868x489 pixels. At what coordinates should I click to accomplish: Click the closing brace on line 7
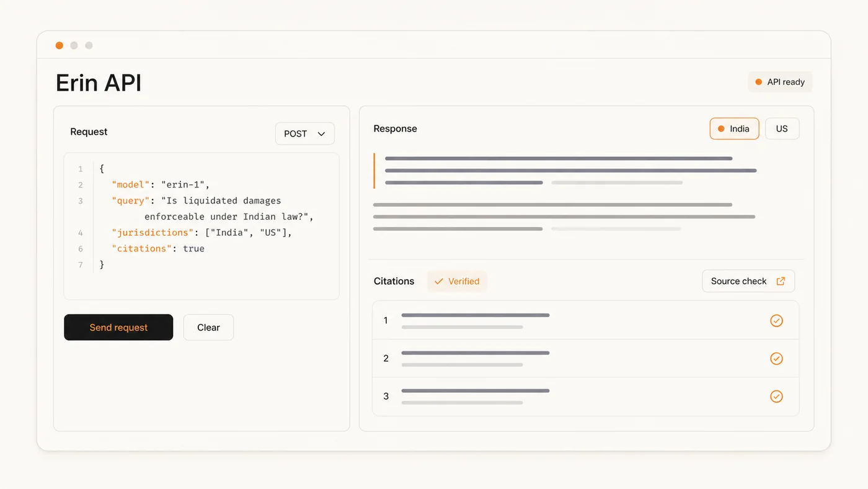pyautogui.click(x=102, y=264)
